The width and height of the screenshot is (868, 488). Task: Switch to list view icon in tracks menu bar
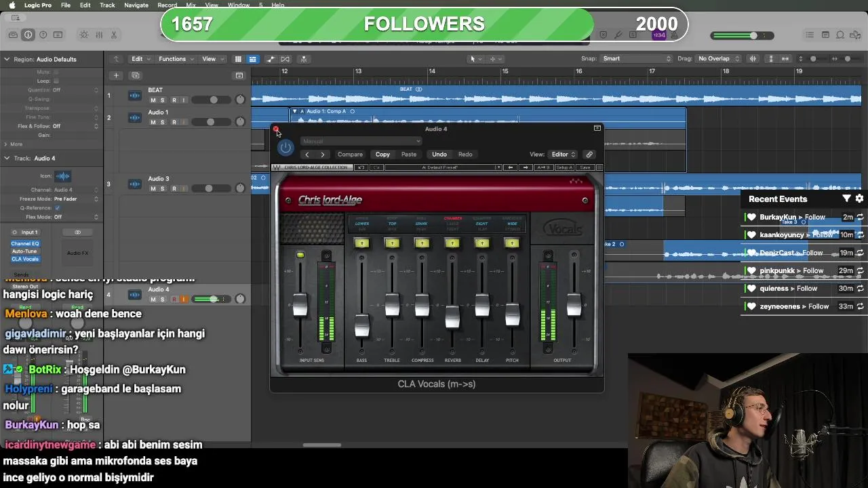point(252,59)
